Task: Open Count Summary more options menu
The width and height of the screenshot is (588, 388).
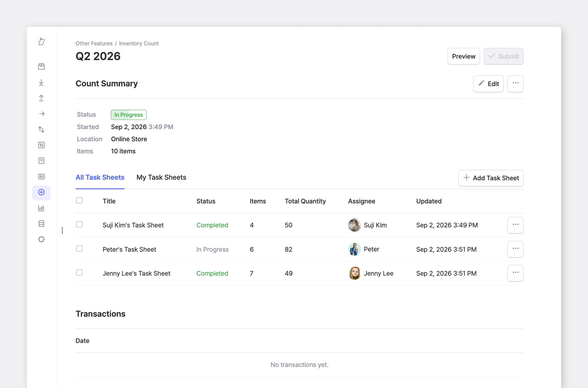Action: point(515,84)
